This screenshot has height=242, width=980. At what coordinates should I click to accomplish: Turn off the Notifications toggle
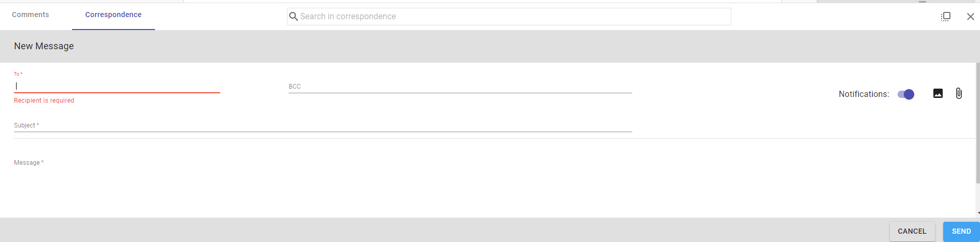(906, 94)
